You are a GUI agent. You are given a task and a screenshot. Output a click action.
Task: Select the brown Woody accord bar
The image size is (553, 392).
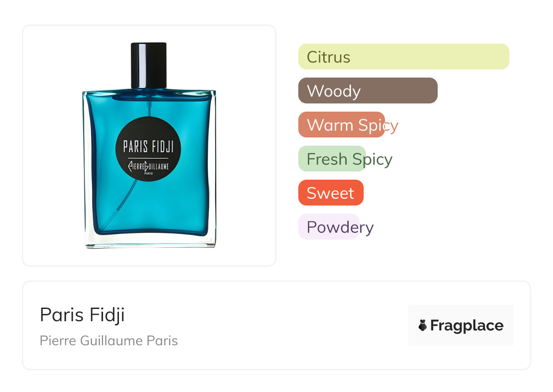368,91
